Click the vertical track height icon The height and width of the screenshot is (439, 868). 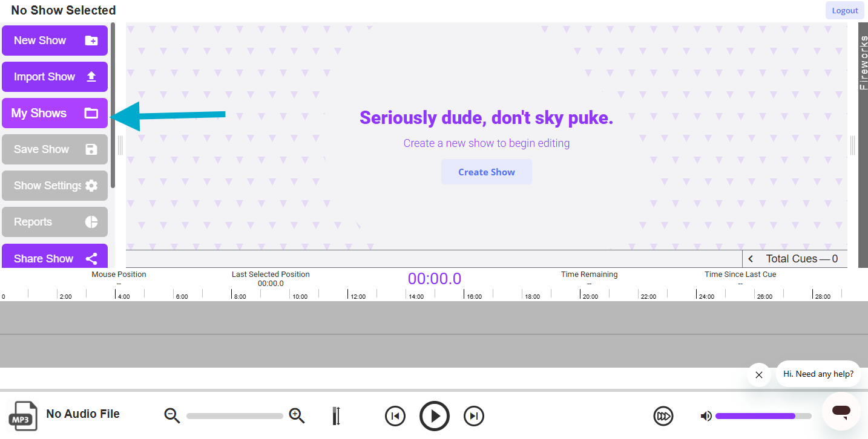click(x=337, y=416)
